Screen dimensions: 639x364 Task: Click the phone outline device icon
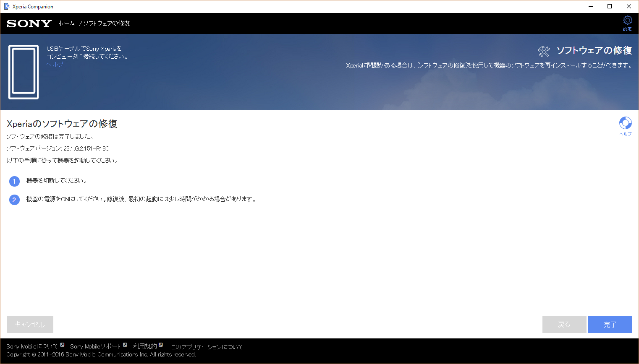click(x=24, y=72)
